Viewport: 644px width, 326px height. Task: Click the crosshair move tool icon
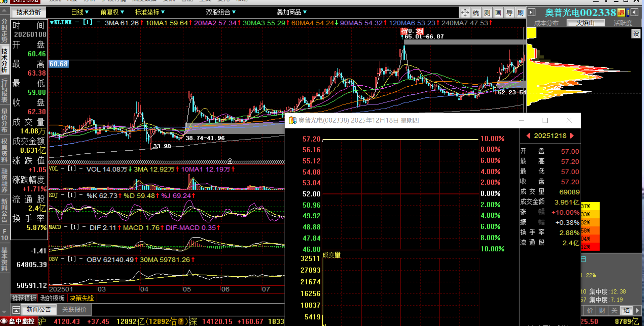[x=465, y=13]
